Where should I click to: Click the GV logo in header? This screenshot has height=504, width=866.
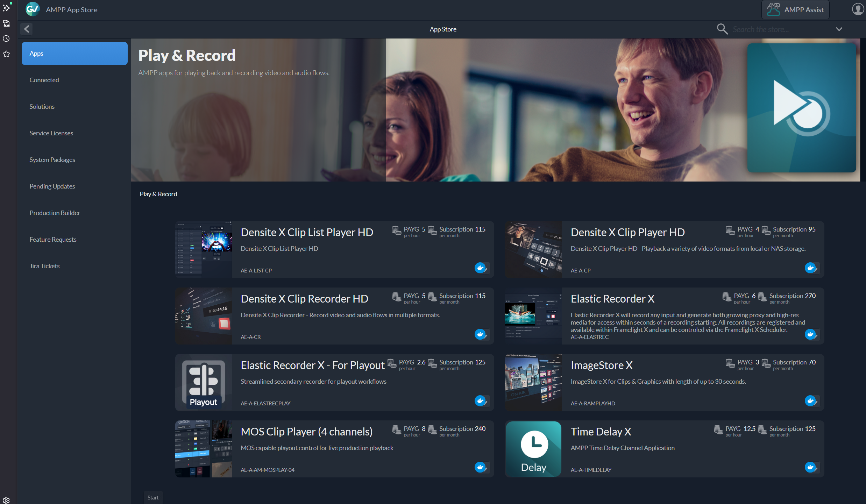pyautogui.click(x=33, y=9)
